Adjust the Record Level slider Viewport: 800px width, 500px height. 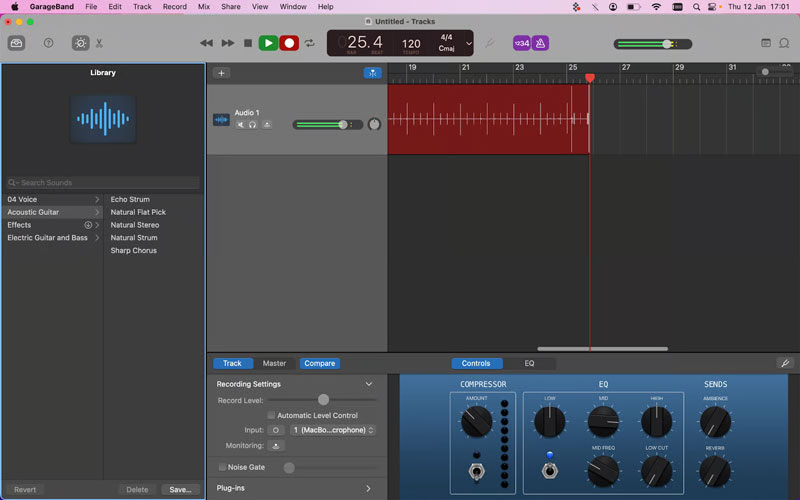322,400
